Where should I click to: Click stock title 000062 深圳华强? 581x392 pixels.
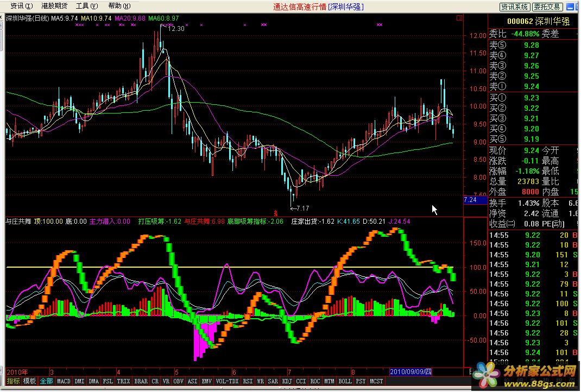click(x=538, y=22)
